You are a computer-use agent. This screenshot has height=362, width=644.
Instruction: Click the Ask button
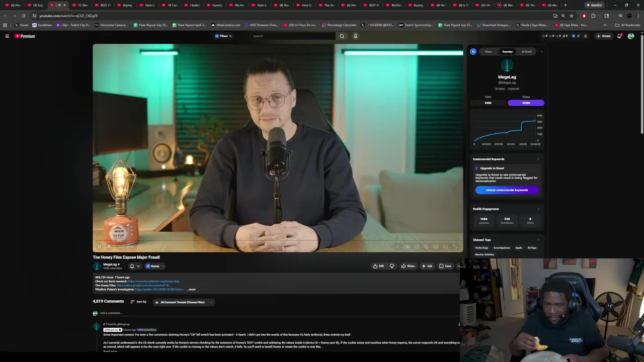[427, 266]
